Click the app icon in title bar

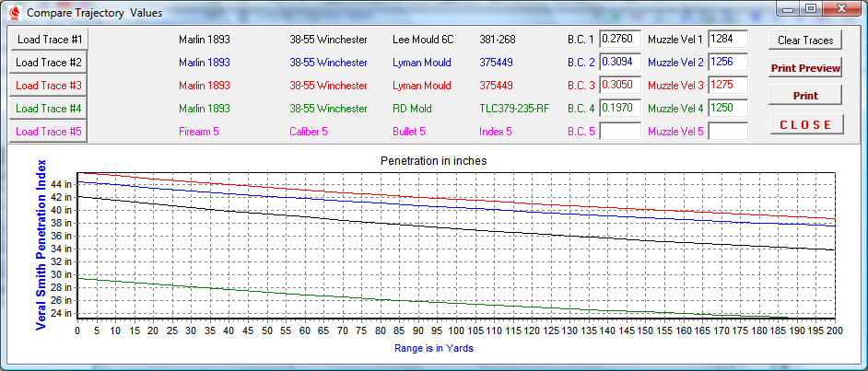[14, 12]
